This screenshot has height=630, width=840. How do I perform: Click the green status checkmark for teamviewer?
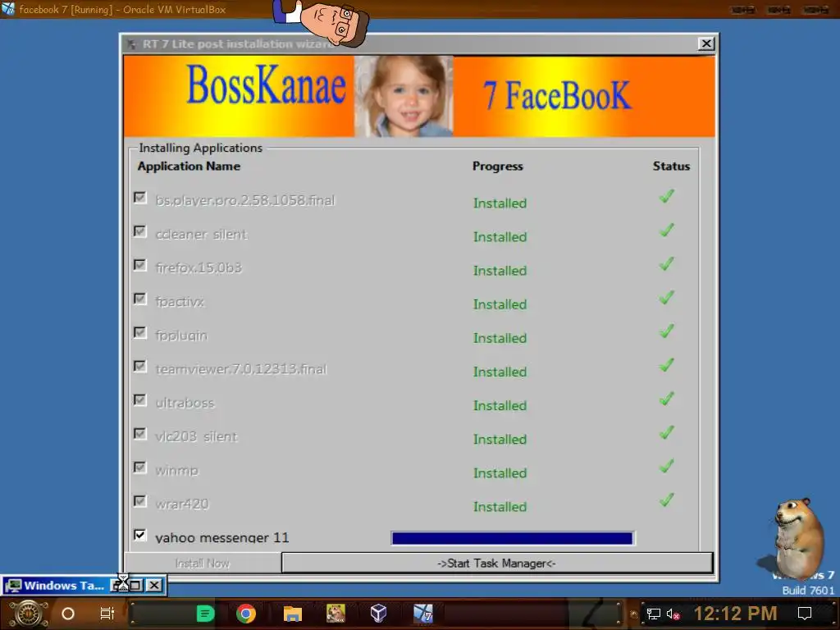tap(666, 365)
